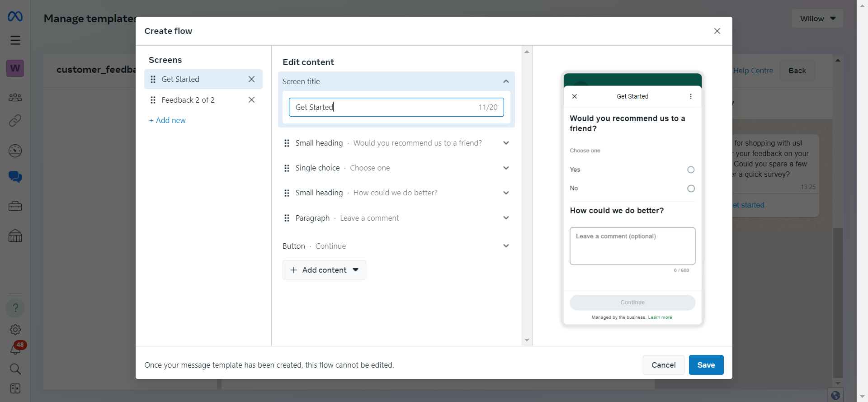Collapse the Screen title section
Image resolution: width=868 pixels, height=402 pixels.
coord(506,81)
